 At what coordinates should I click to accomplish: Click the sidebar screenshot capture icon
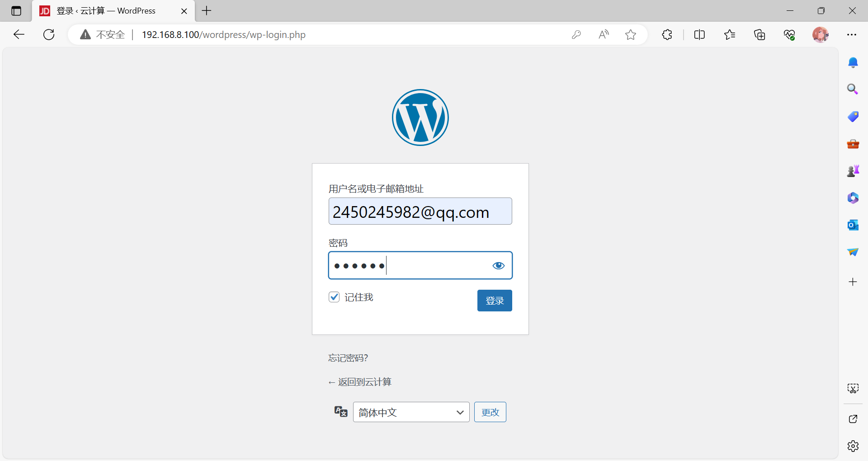coord(853,388)
